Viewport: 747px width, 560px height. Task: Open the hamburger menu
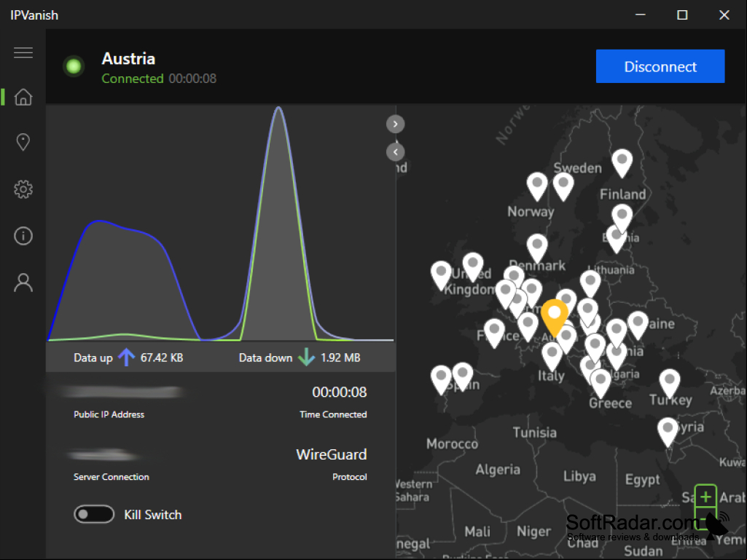(23, 52)
